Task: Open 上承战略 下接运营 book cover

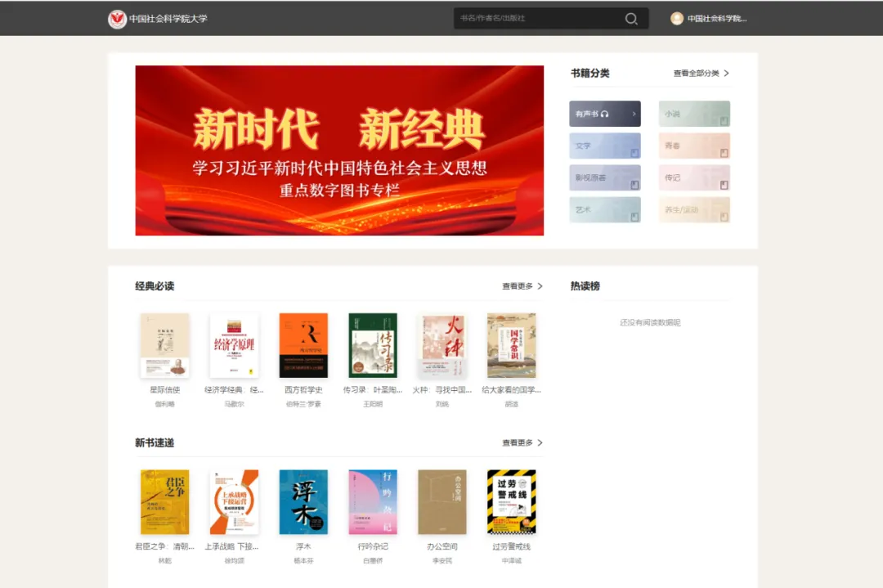Action: pyautogui.click(x=235, y=502)
